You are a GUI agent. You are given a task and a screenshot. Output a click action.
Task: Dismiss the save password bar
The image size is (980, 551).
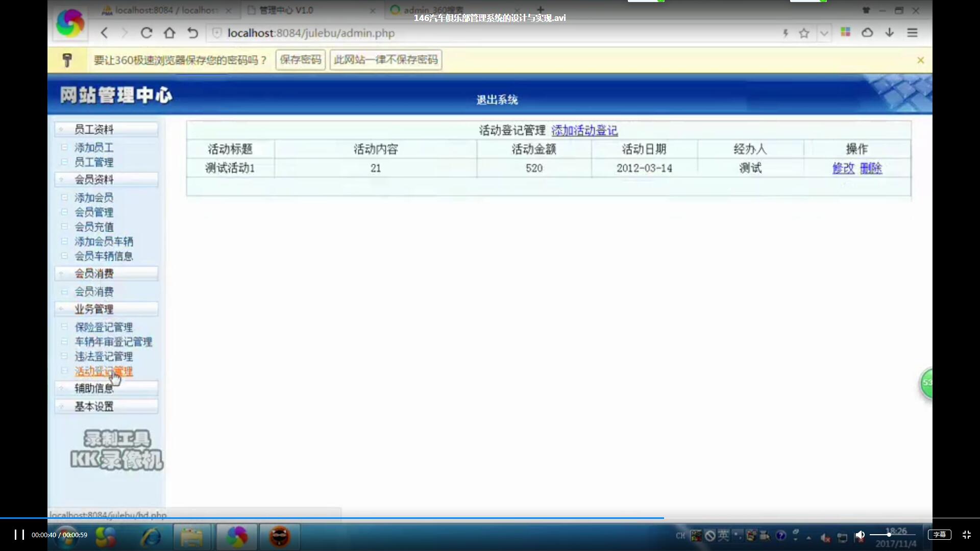coord(920,60)
